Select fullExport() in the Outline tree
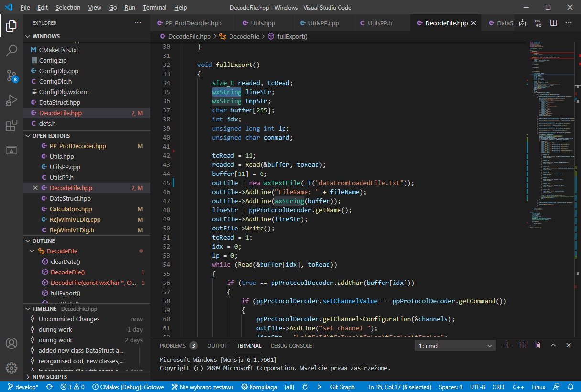This screenshot has width=581, height=392. (86, 293)
